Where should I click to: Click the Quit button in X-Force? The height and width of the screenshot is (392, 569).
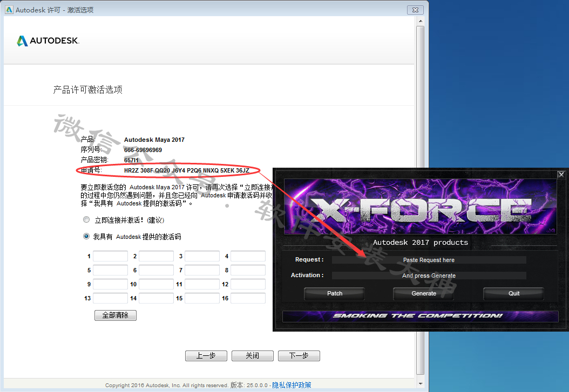(x=513, y=293)
